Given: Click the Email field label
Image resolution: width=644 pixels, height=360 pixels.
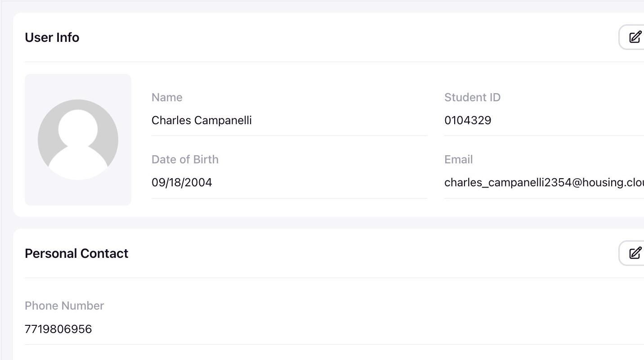Looking at the screenshot, I should pyautogui.click(x=458, y=159).
